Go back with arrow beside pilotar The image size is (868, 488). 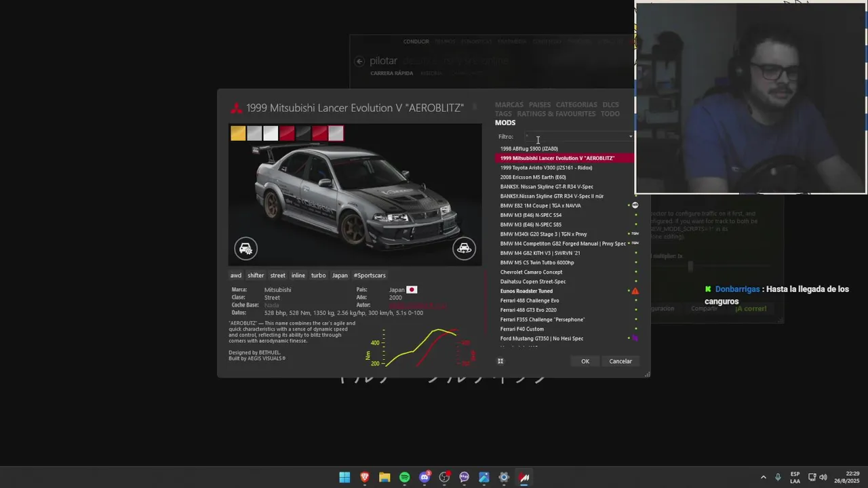pyautogui.click(x=359, y=61)
